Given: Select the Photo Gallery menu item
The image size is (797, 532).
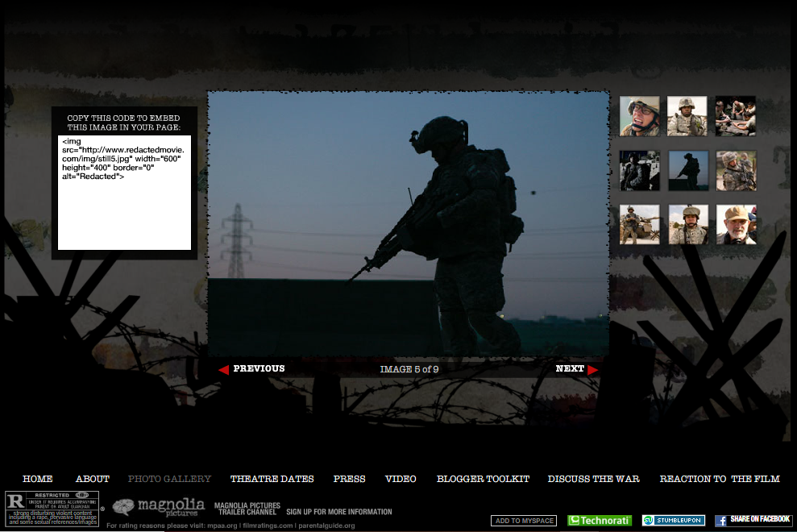Looking at the screenshot, I should pos(169,479).
